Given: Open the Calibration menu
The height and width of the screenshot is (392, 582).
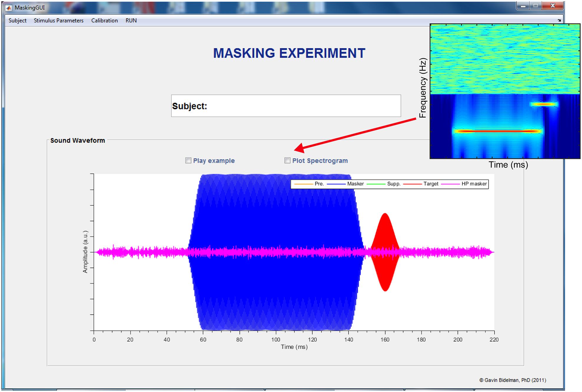Looking at the screenshot, I should pyautogui.click(x=104, y=21).
